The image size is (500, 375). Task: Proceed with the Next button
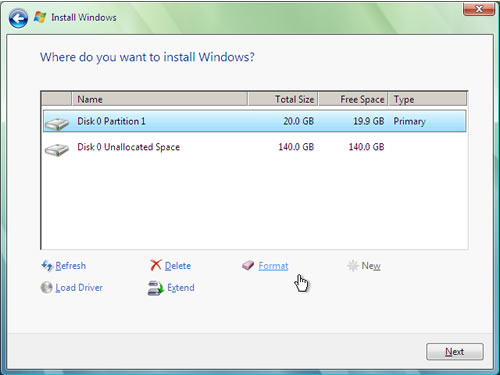[455, 351]
